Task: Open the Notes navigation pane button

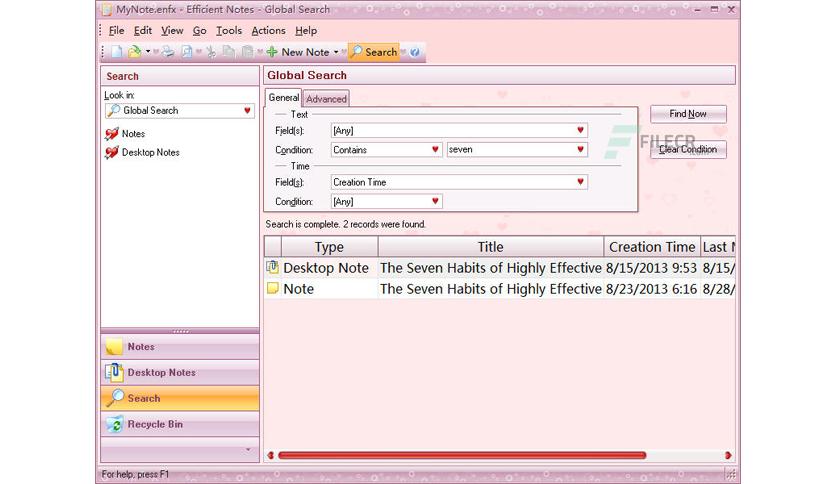Action: pos(180,347)
